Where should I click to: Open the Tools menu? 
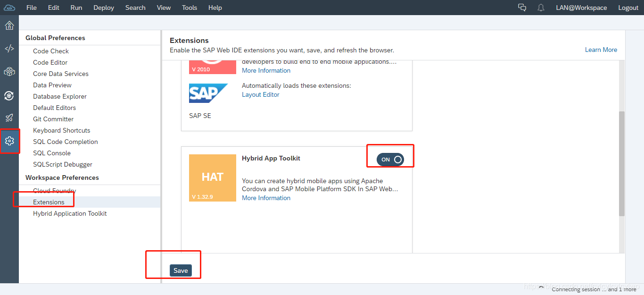pos(190,8)
